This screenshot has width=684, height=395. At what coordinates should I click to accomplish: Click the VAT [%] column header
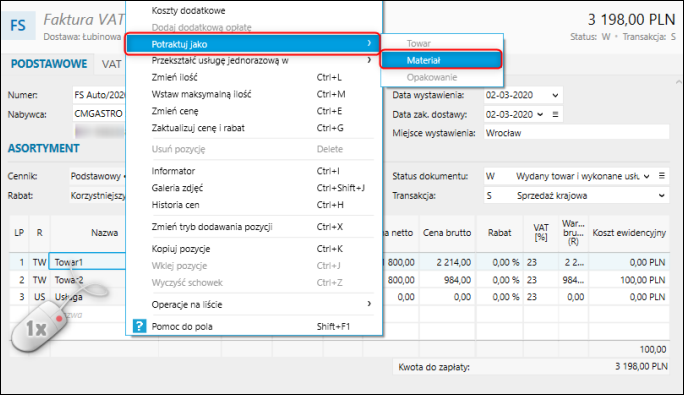[541, 233]
